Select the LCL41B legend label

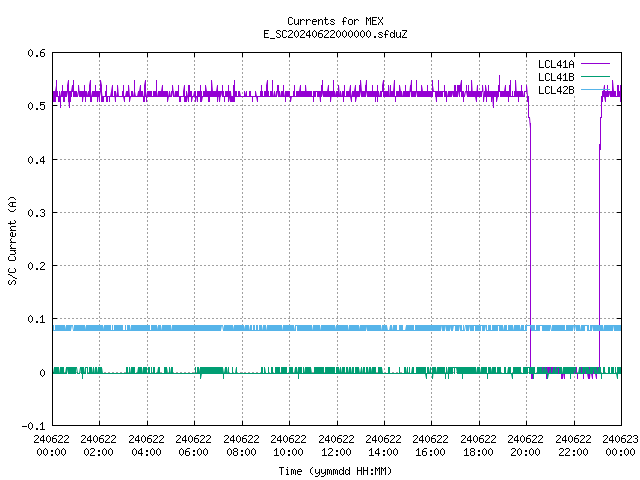[x=556, y=77]
